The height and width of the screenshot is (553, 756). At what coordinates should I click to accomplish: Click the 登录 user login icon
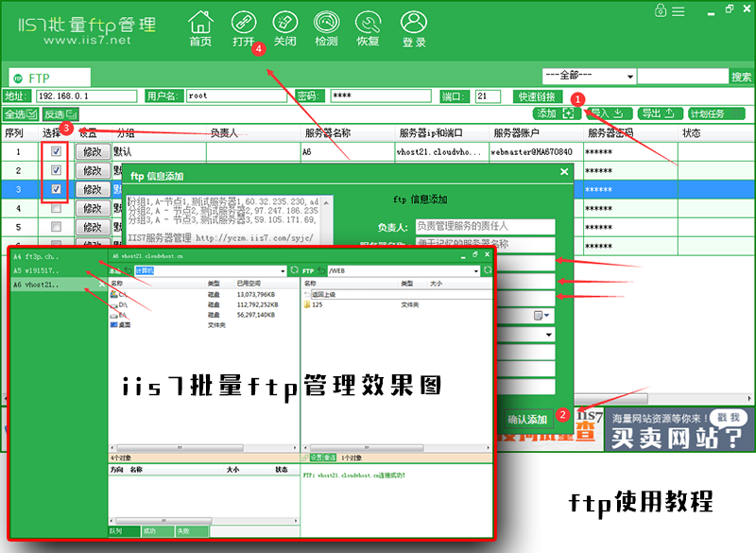pyautogui.click(x=413, y=23)
